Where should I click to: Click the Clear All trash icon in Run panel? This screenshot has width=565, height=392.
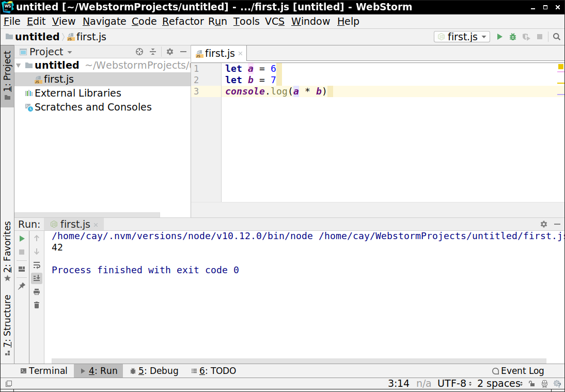pyautogui.click(x=37, y=305)
